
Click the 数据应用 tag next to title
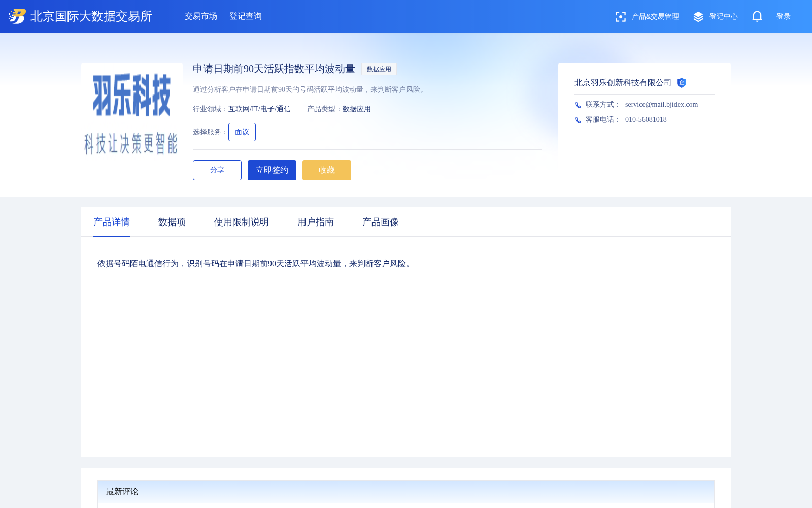[379, 69]
